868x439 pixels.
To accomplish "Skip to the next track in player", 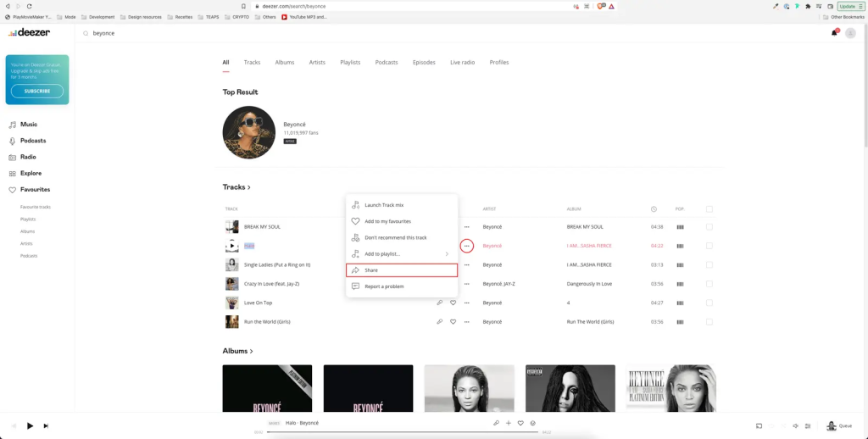I will 46,425.
